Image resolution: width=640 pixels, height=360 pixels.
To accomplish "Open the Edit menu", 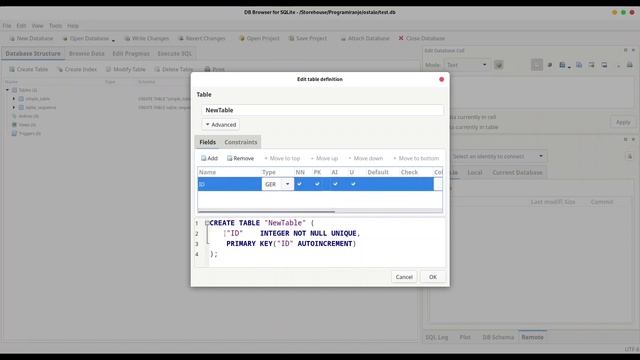I will 21,26.
